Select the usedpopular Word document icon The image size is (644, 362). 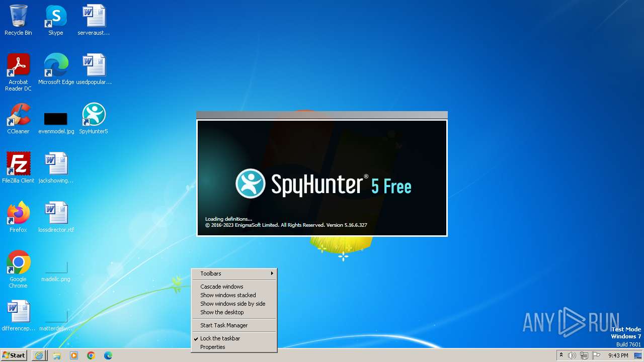pos(94,69)
